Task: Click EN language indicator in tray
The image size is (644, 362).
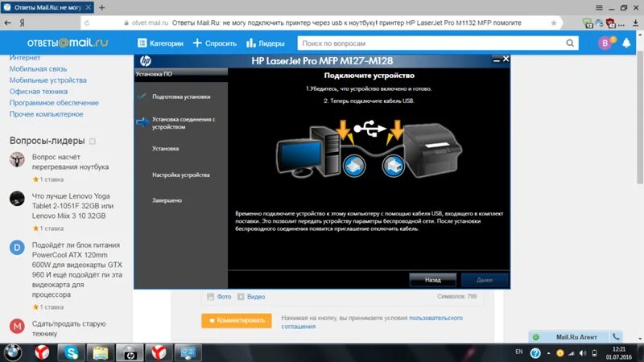Action: pos(519,352)
